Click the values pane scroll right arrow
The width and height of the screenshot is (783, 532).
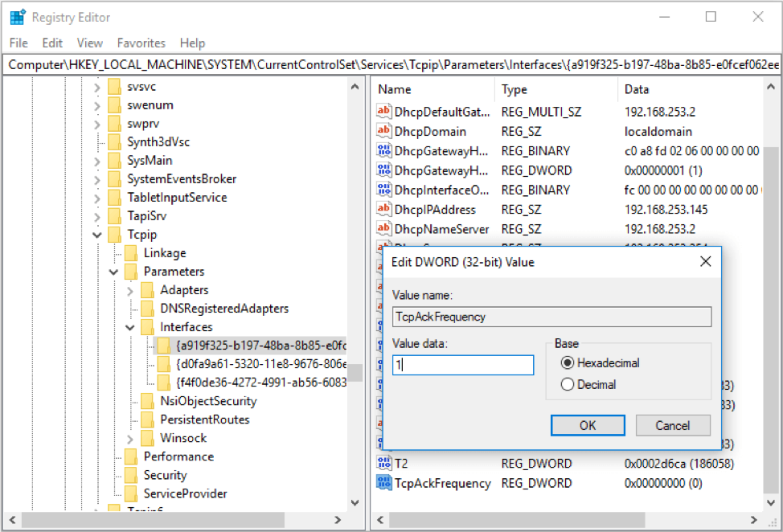coord(753,519)
